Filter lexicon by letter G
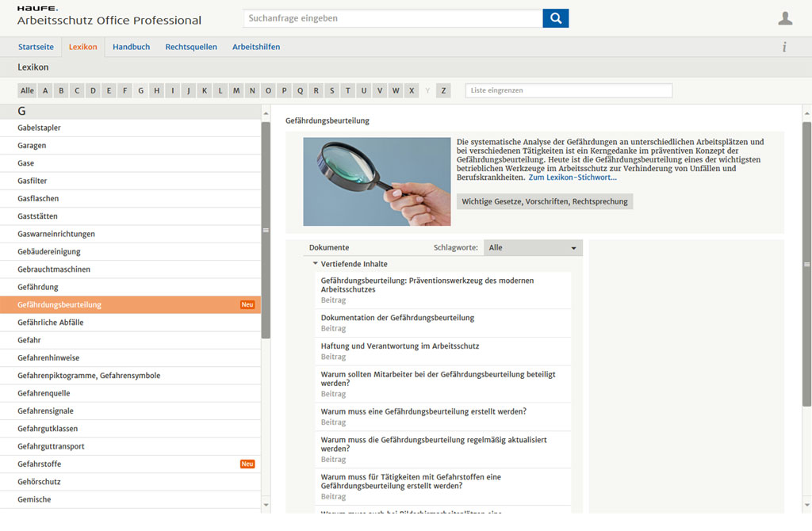Screen dimensions: 812x531 [x=141, y=90]
